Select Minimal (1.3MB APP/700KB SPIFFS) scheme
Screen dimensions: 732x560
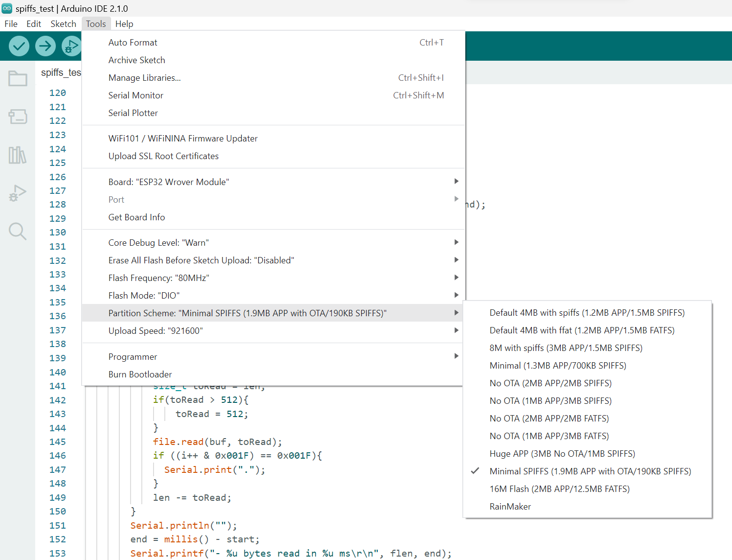pyautogui.click(x=587, y=366)
